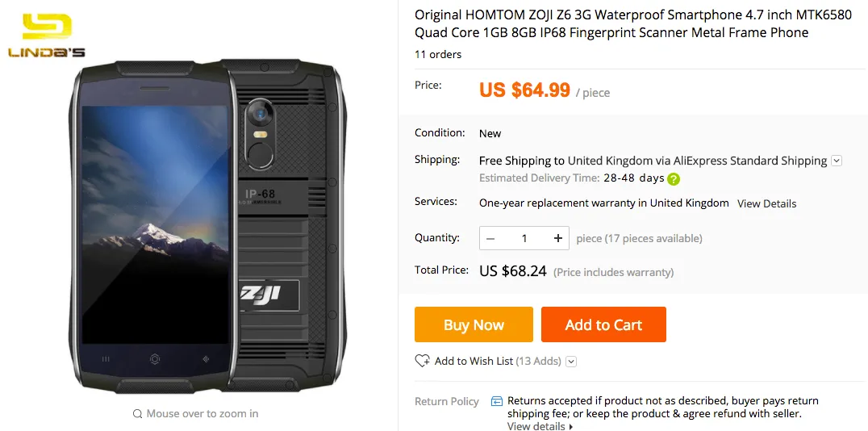Click the magnifier zoom icon below image
The width and height of the screenshot is (868, 431).
tap(137, 413)
